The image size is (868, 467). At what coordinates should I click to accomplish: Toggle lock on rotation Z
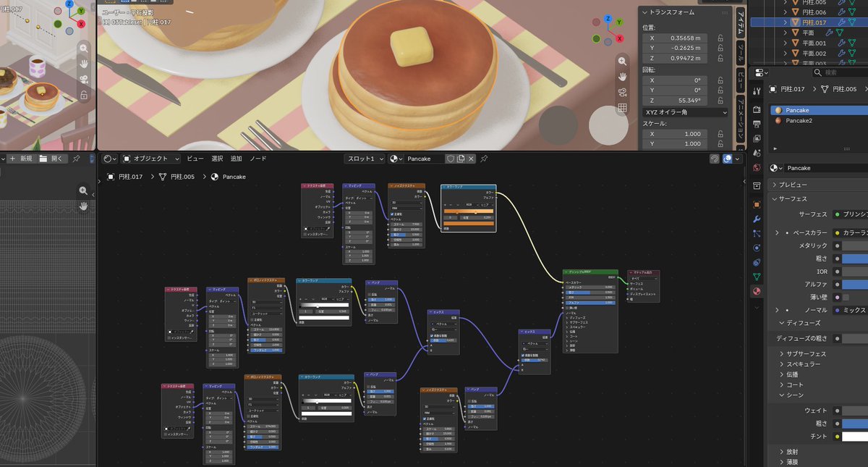(720, 101)
